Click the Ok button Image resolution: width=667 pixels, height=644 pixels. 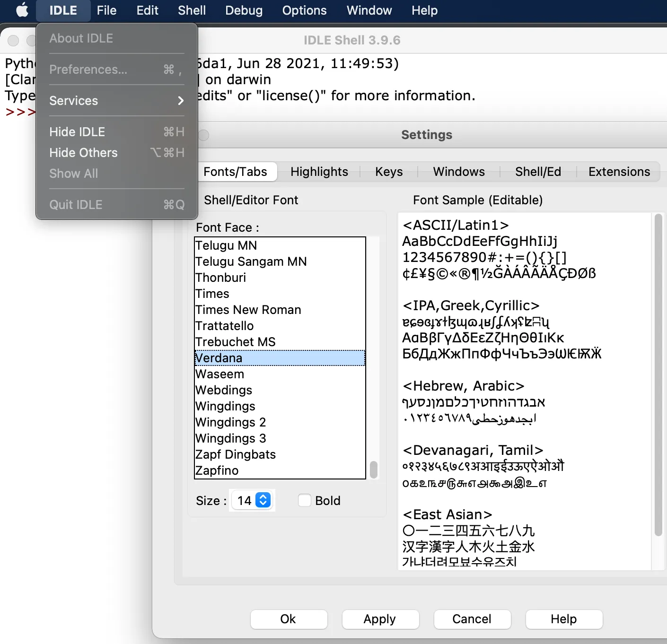pos(289,619)
